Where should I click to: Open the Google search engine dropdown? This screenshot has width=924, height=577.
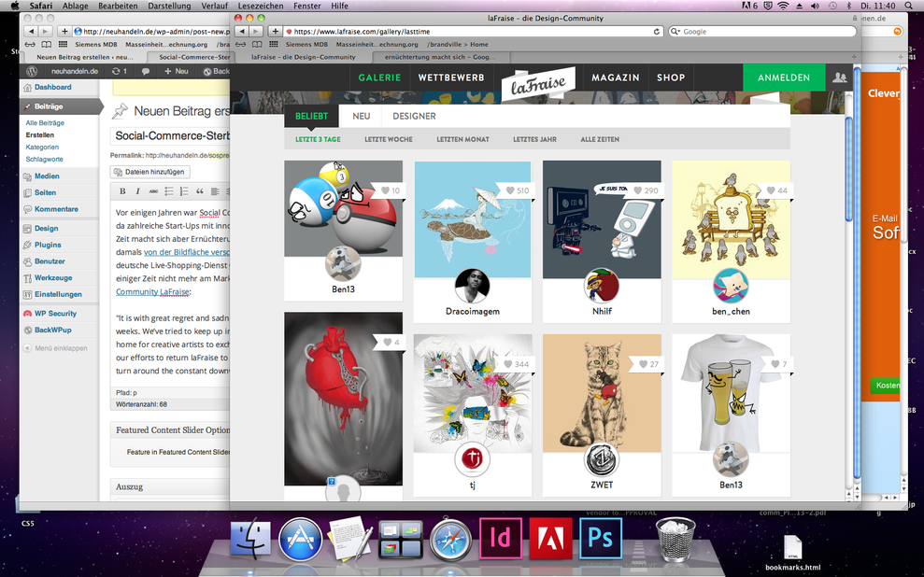point(675,31)
